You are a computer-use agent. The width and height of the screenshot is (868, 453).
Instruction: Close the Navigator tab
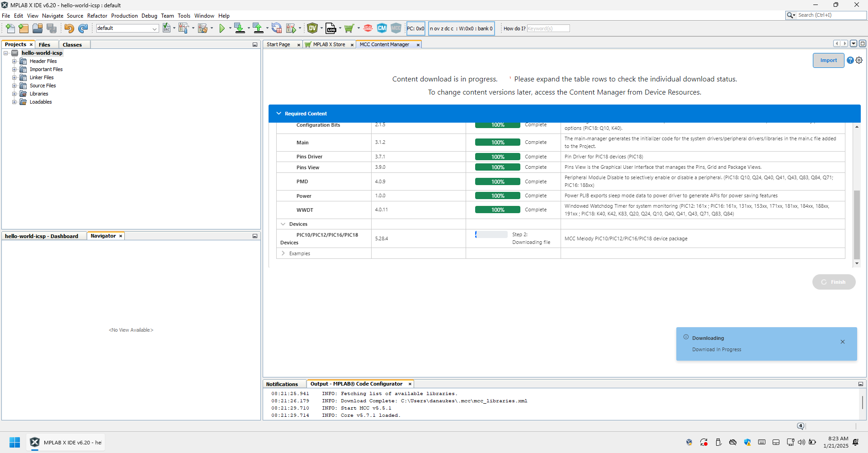point(121,236)
